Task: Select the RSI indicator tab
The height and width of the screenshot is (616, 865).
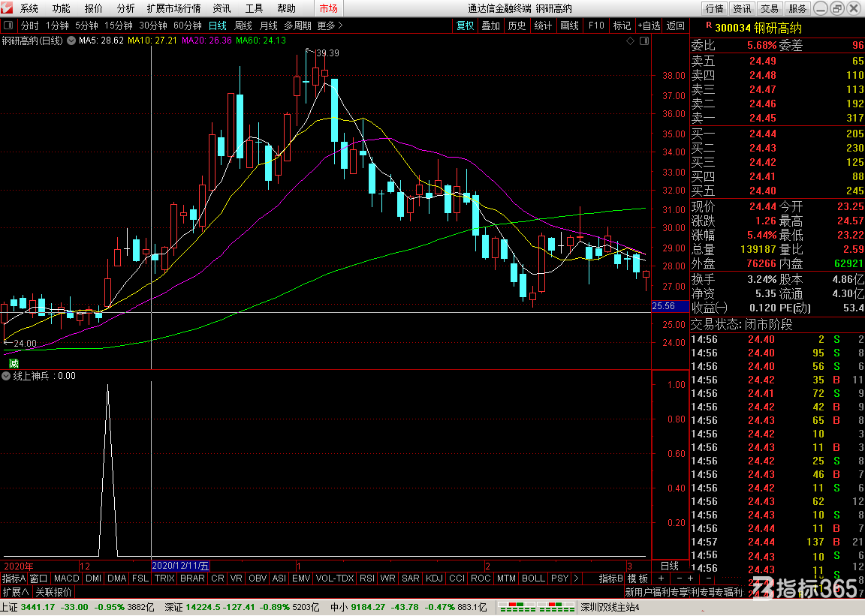Action: [367, 578]
